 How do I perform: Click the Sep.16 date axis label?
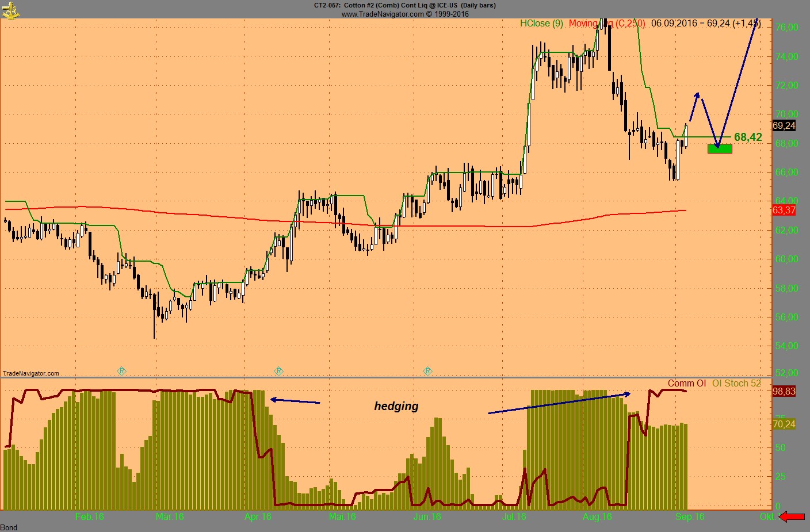[690, 516]
